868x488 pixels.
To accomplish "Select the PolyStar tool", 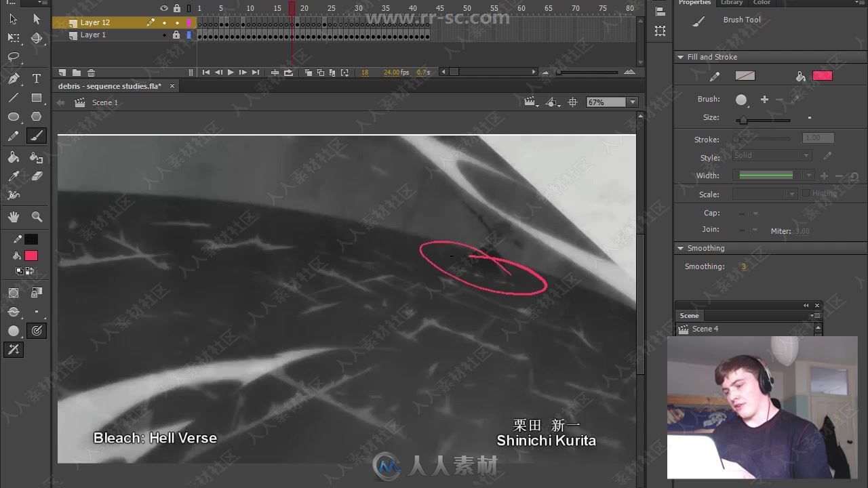I will pyautogui.click(x=37, y=117).
